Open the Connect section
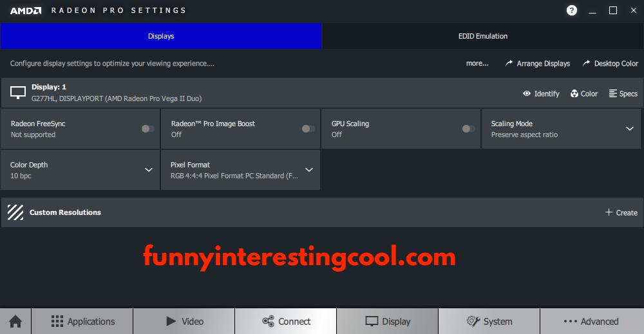 [x=286, y=321]
